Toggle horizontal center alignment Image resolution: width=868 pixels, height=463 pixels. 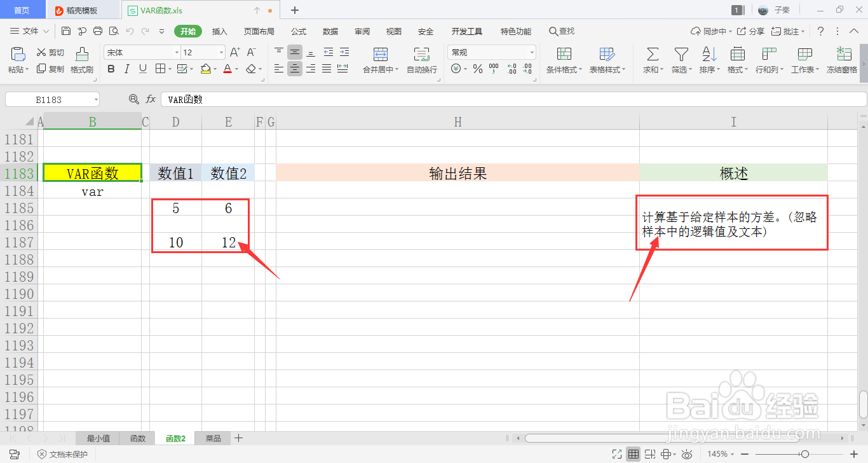pyautogui.click(x=295, y=69)
